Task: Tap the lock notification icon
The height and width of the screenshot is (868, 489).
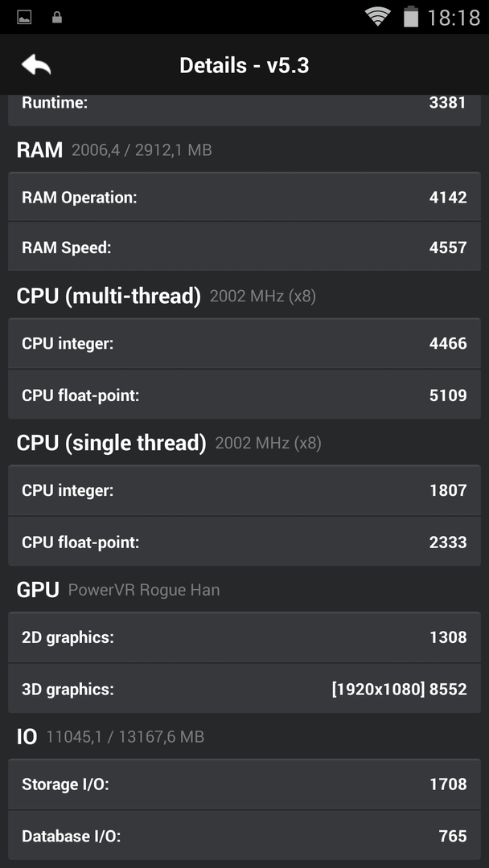Action: tap(56, 18)
